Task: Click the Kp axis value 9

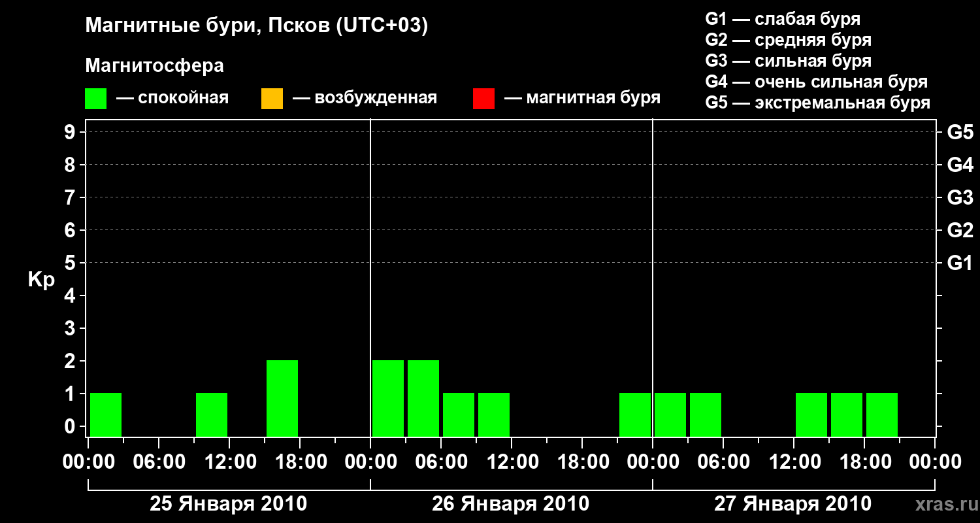Action: [71, 132]
